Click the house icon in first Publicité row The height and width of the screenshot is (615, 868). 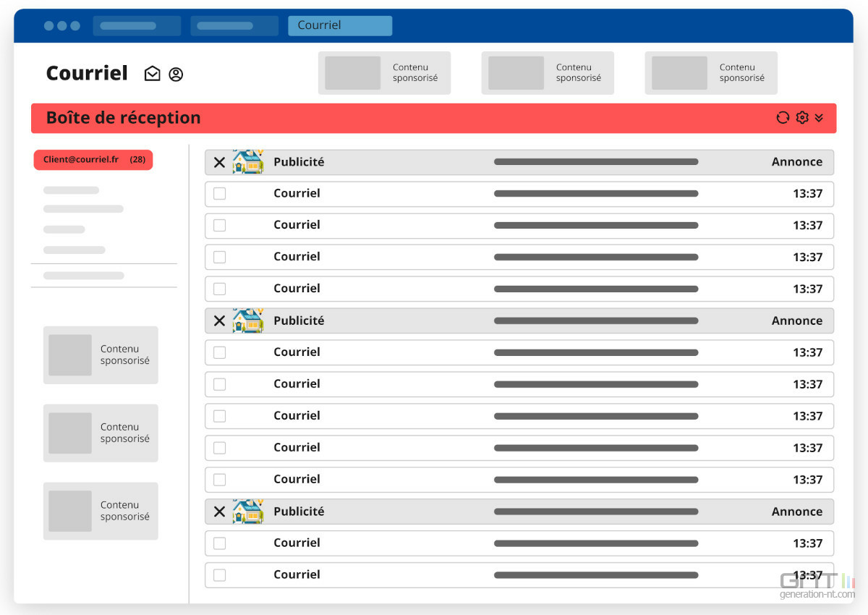(x=248, y=161)
